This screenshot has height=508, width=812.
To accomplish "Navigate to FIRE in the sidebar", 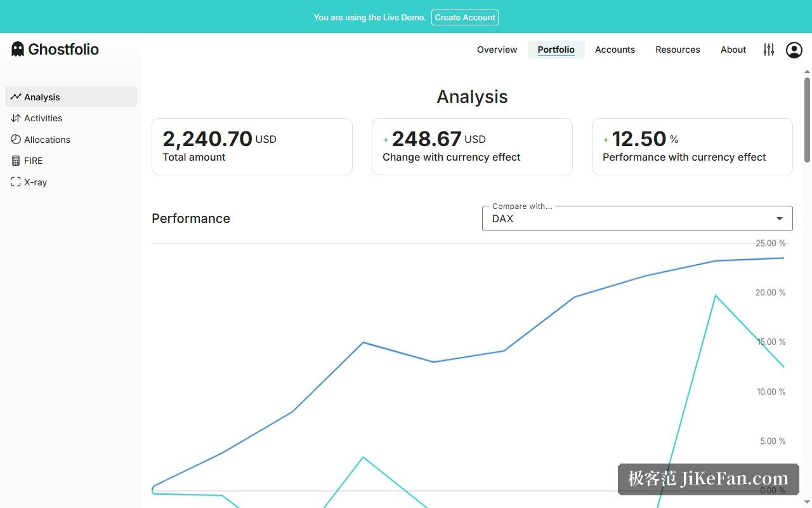I will tap(71, 161).
